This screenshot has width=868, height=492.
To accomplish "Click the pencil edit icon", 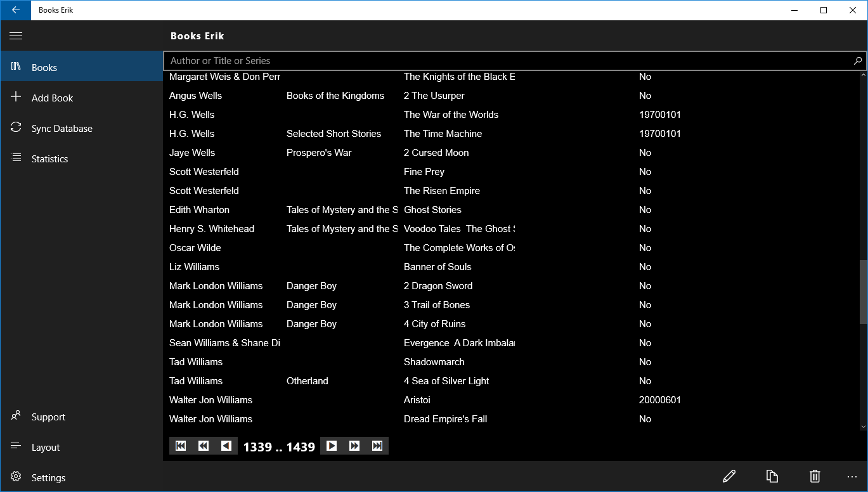I will pos(729,476).
